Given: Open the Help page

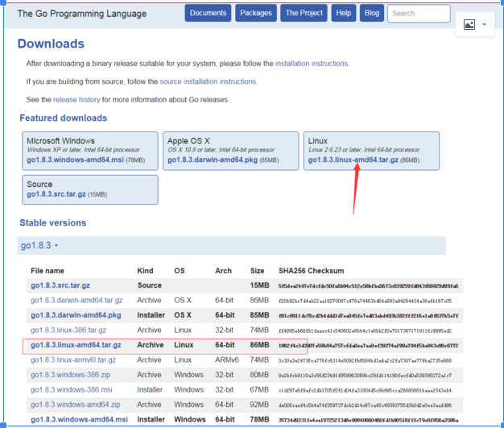Looking at the screenshot, I should (x=344, y=14).
